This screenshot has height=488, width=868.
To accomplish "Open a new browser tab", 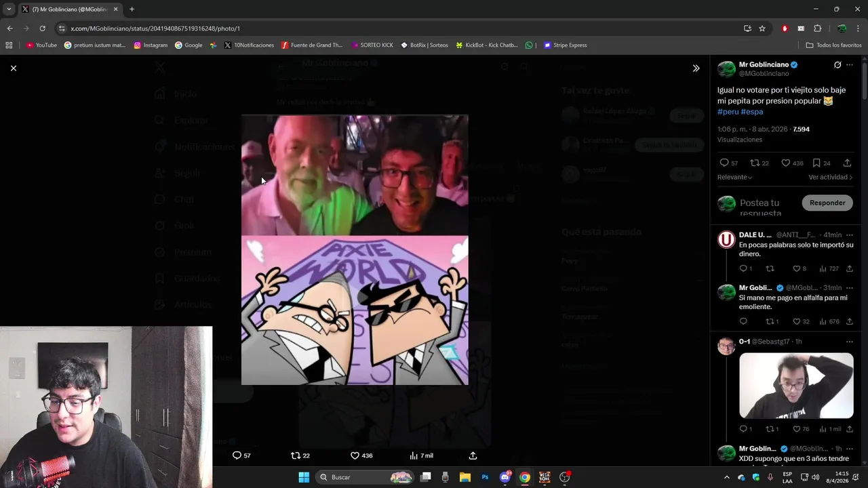I will coord(132,9).
